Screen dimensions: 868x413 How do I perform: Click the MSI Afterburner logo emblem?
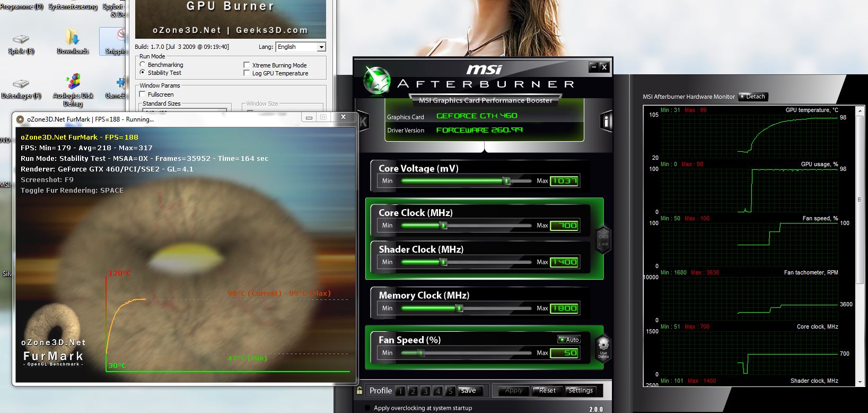[377, 80]
